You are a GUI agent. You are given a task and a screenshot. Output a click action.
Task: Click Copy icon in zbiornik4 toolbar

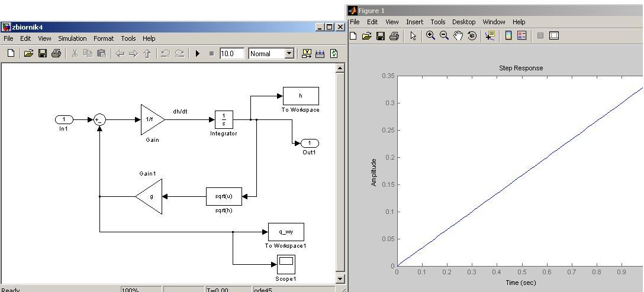point(88,53)
